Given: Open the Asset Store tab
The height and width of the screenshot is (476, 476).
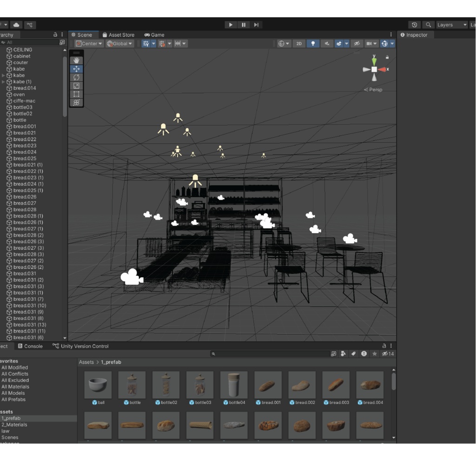Looking at the screenshot, I should pyautogui.click(x=119, y=34).
